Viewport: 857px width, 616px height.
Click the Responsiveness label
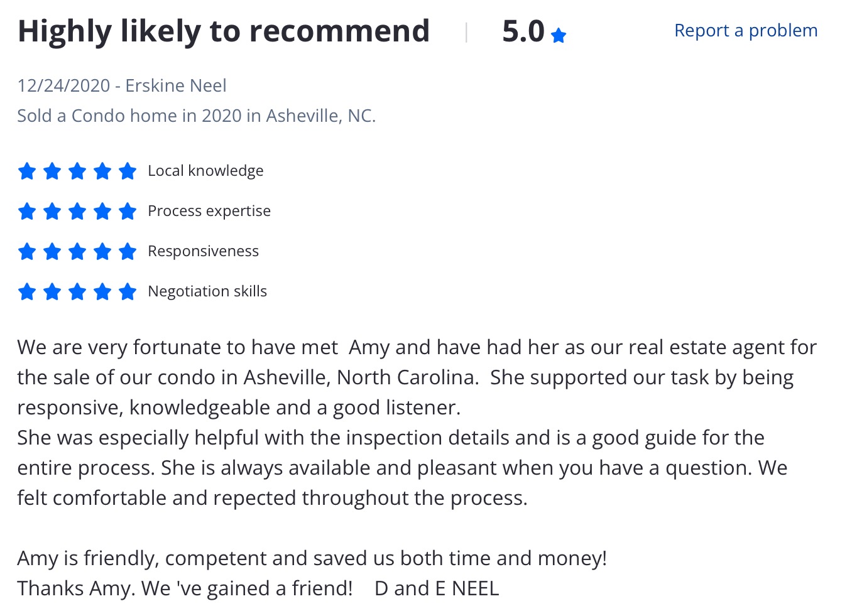point(203,251)
